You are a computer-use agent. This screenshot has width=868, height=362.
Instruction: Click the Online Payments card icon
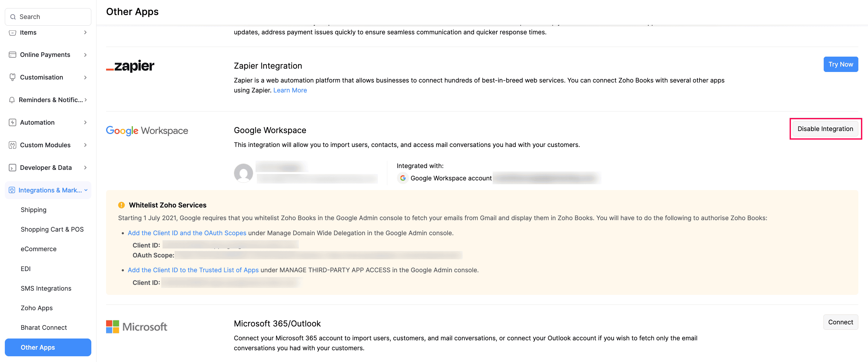(12, 55)
